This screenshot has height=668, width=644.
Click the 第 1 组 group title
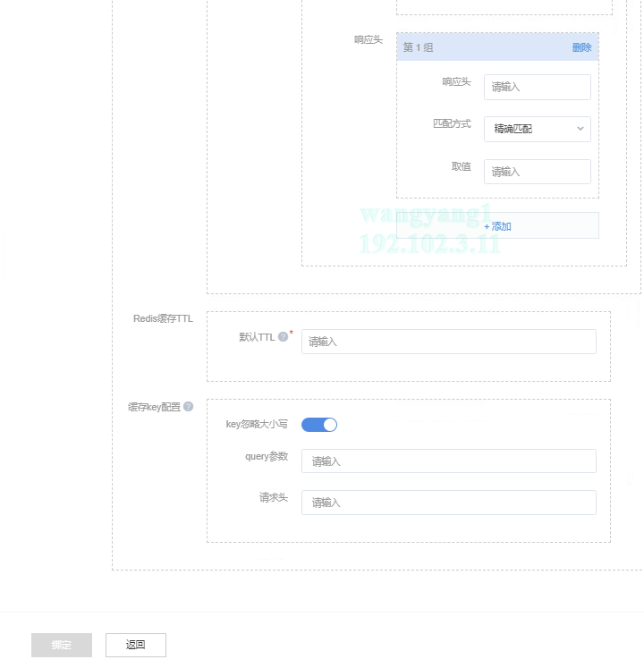[x=418, y=47]
